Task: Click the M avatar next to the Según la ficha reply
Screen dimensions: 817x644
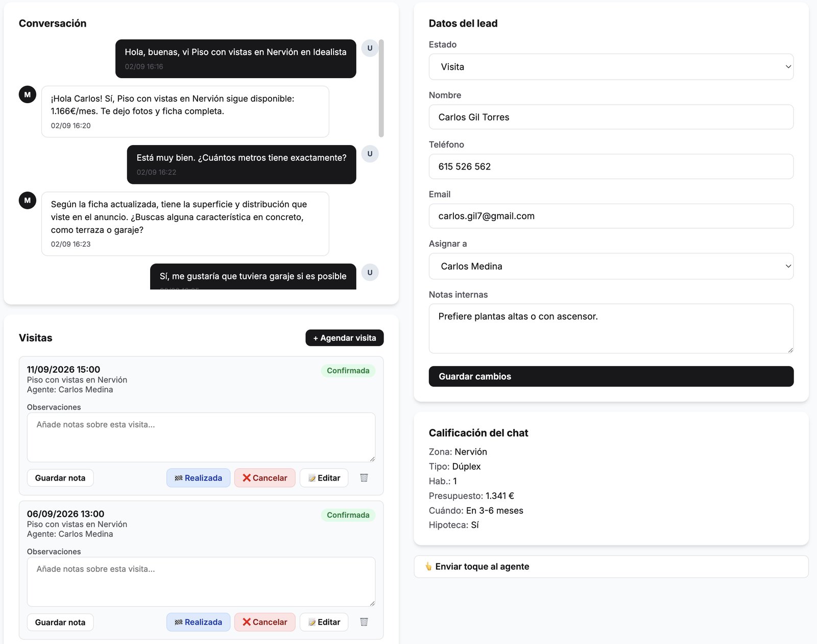Action: coord(28,200)
